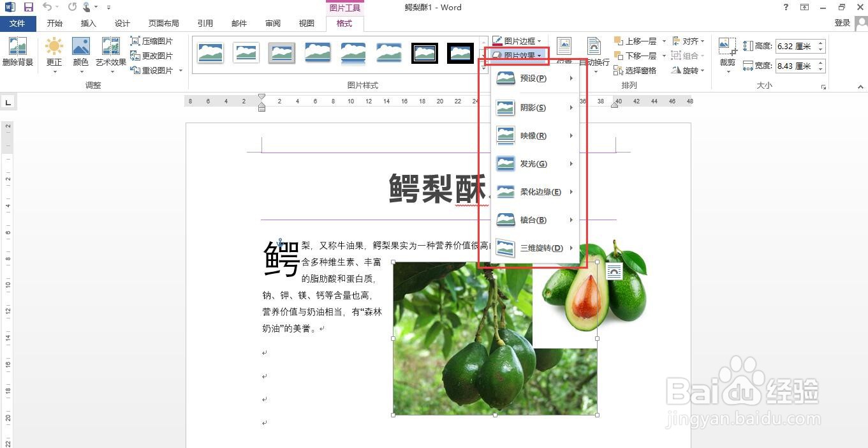This screenshot has width=868, height=448.
Task: Click the Format (格式) tab
Action: 344,23
